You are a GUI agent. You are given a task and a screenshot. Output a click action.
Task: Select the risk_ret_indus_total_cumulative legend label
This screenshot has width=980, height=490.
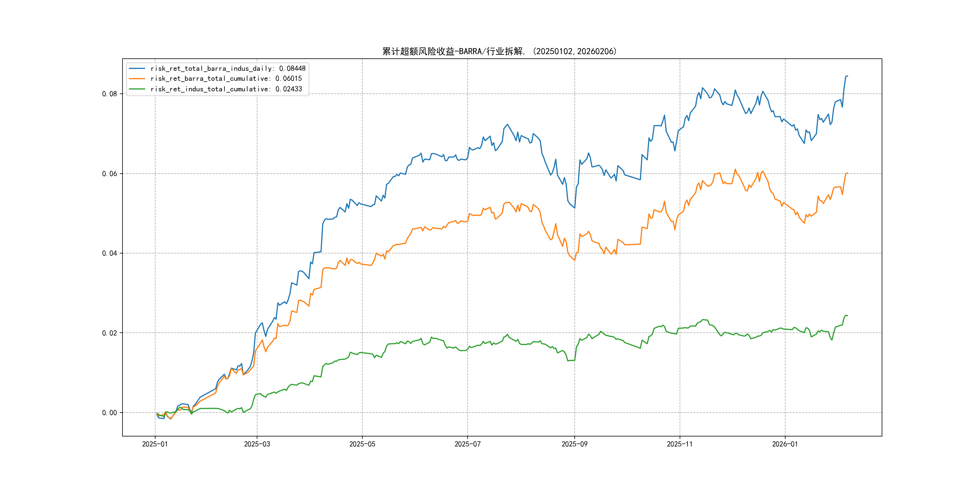tap(226, 89)
